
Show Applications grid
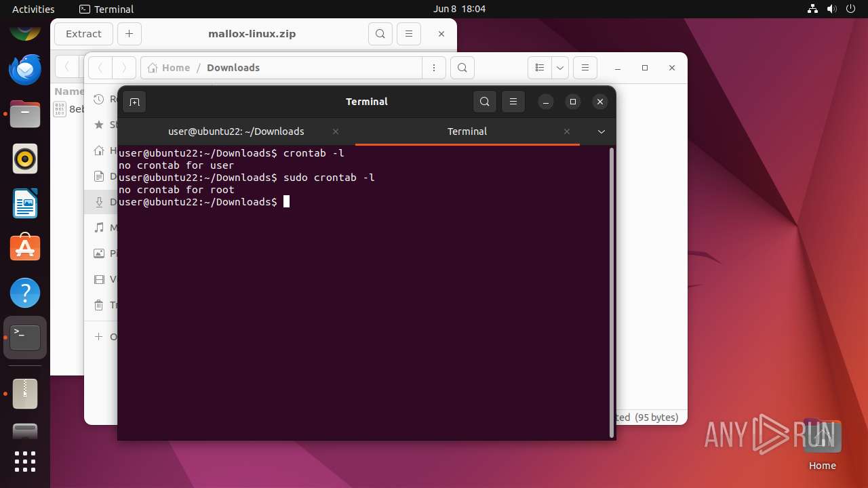[x=25, y=462]
